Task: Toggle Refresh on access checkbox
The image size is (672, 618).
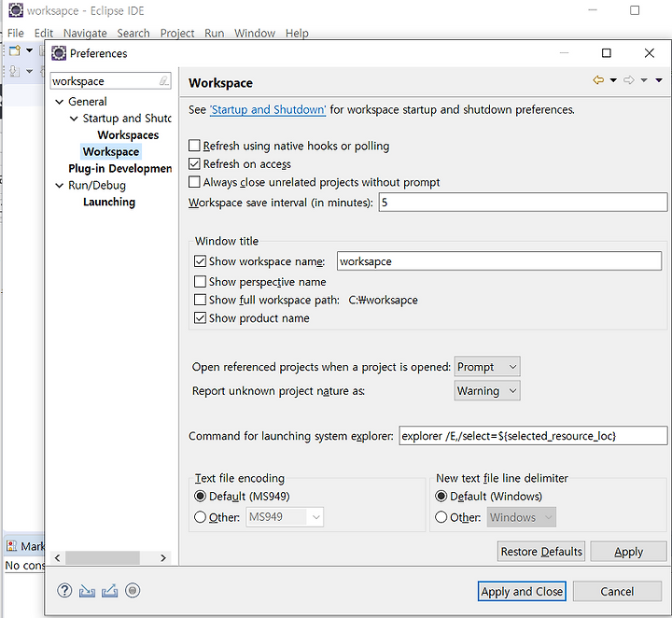Action: (x=194, y=163)
